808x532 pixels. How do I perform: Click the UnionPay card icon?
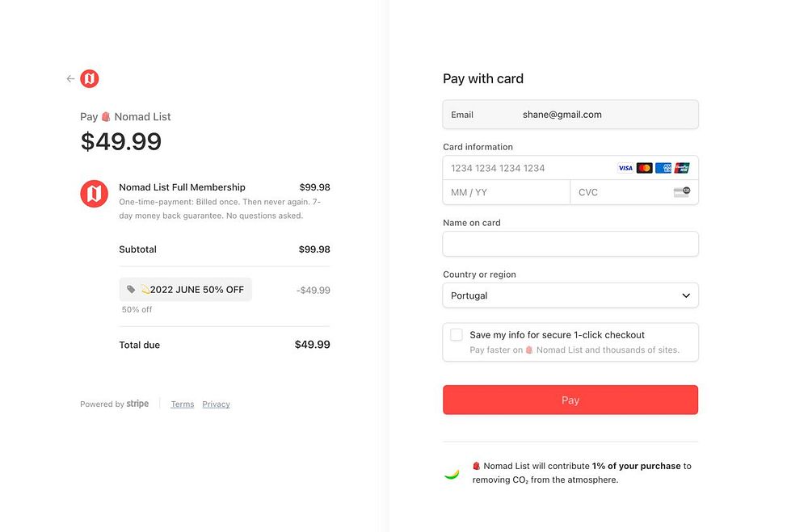pos(682,168)
